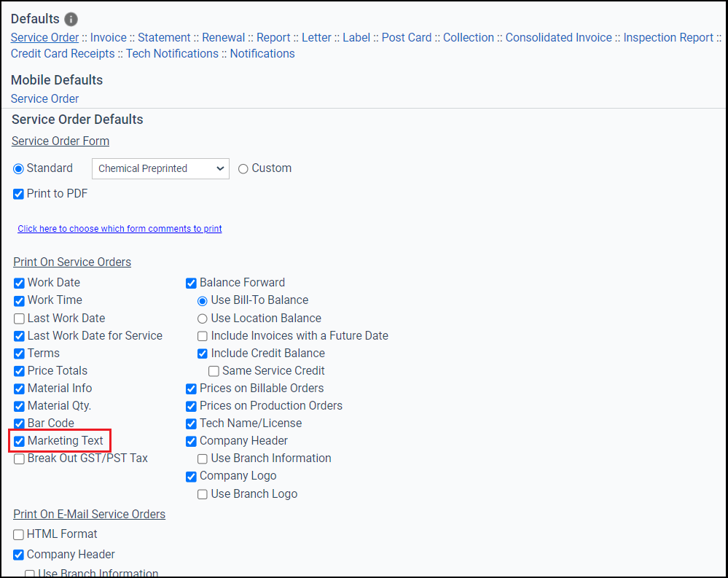
Task: Toggle the Material Qty. checkbox
Action: point(19,406)
